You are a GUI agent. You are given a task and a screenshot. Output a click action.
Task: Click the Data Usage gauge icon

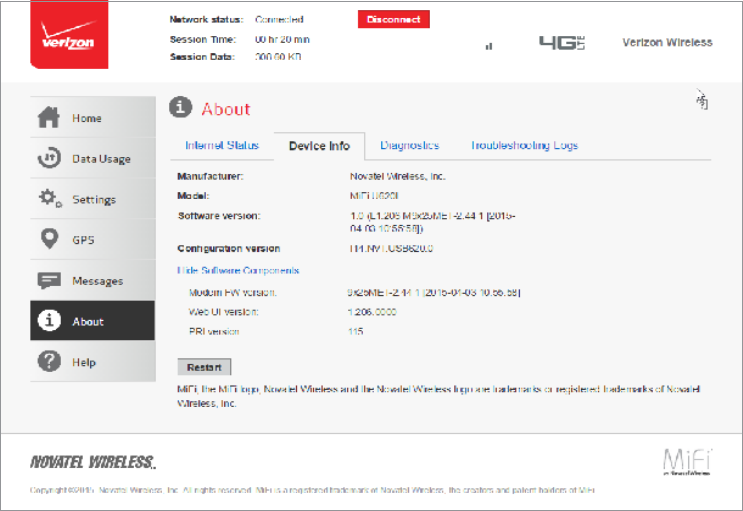tap(49, 158)
